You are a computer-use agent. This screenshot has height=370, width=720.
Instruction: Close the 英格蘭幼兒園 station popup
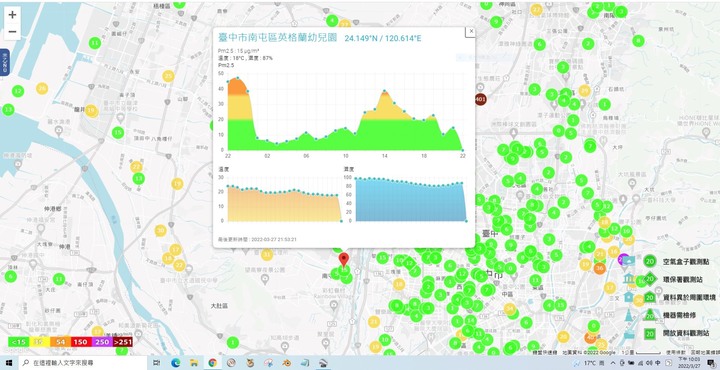point(471,31)
